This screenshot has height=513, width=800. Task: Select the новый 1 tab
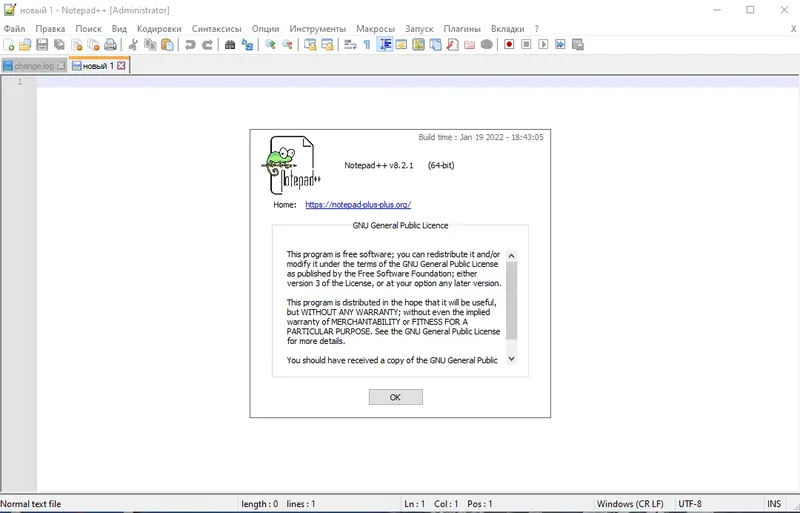pos(98,65)
